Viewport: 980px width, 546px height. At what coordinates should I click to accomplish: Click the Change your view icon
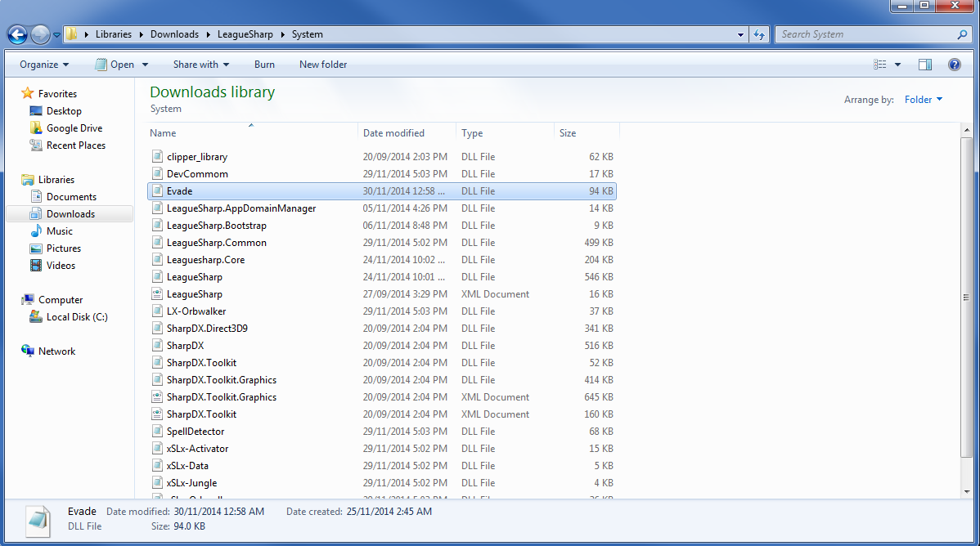point(880,65)
